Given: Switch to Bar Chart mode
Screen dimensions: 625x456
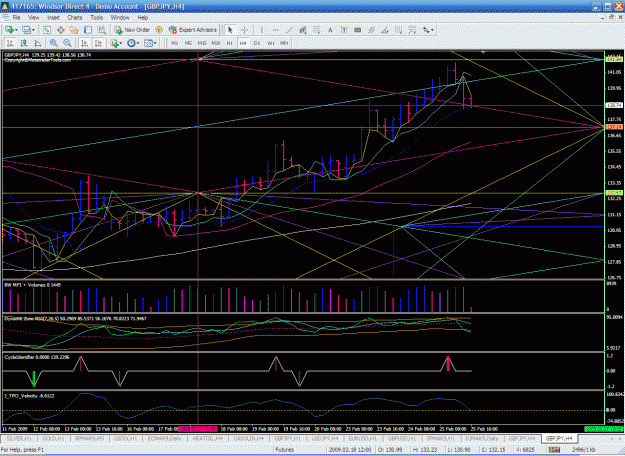Looking at the screenshot, I should click(x=10, y=43).
